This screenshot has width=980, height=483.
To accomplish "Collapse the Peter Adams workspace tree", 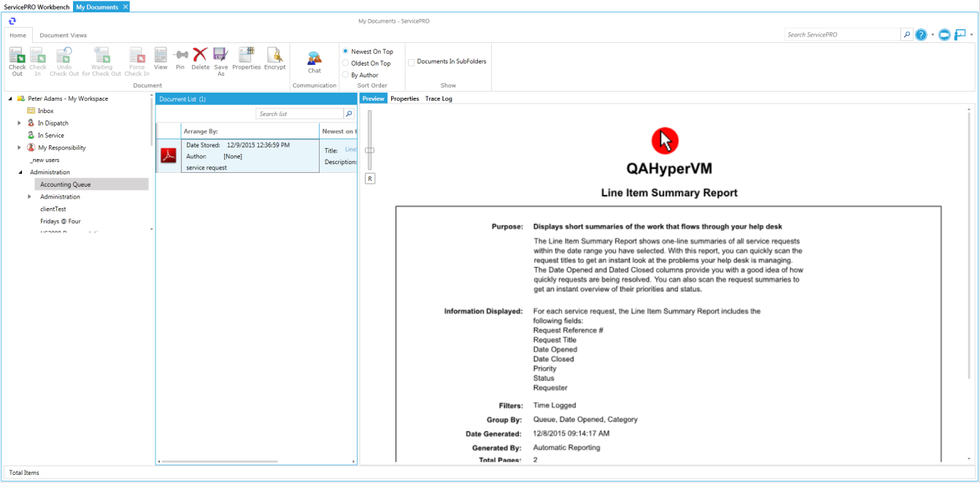I will [10, 98].
